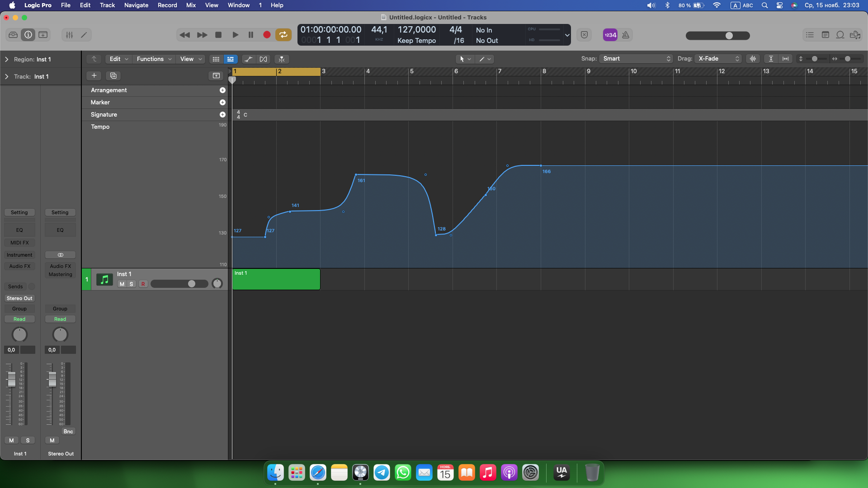This screenshot has width=868, height=488.
Task: Click the grid list view icon
Action: tap(216, 59)
